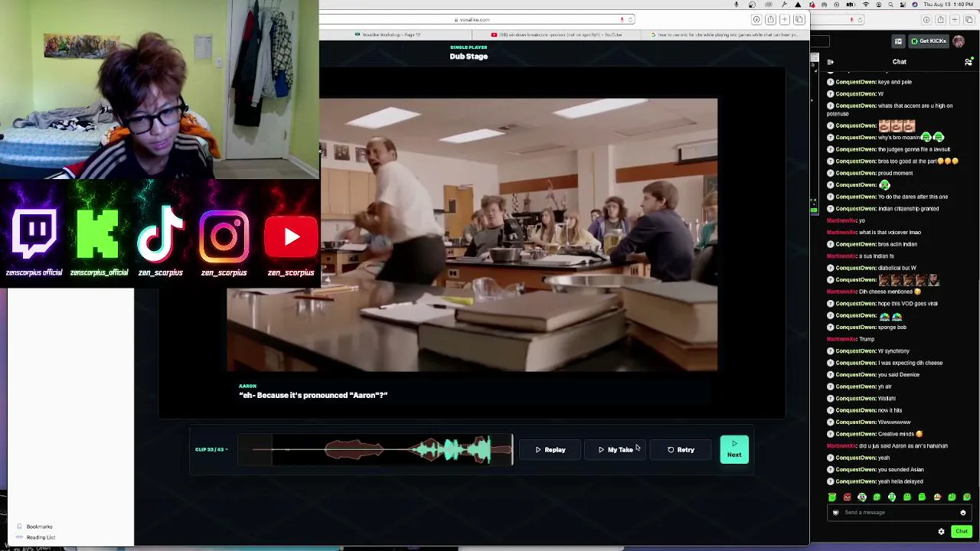Click the "CLIP 33 / 43" counter
This screenshot has height=551, width=980.
pos(210,449)
